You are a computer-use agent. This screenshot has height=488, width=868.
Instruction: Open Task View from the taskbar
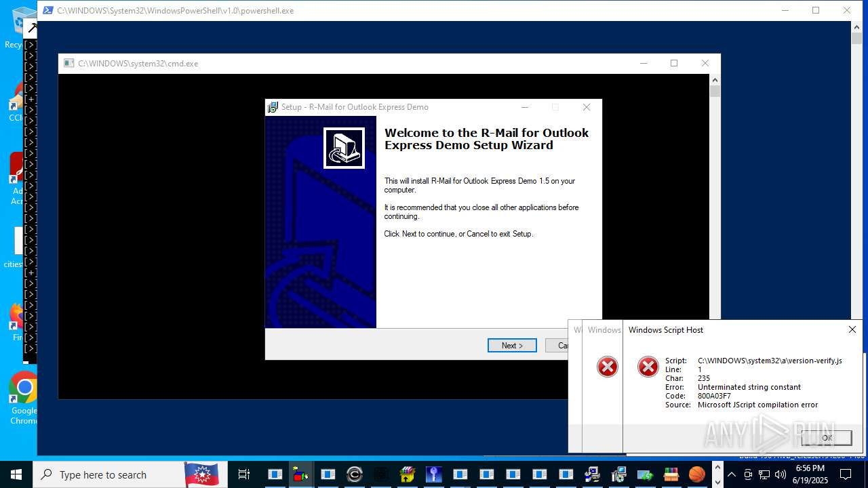tap(244, 474)
